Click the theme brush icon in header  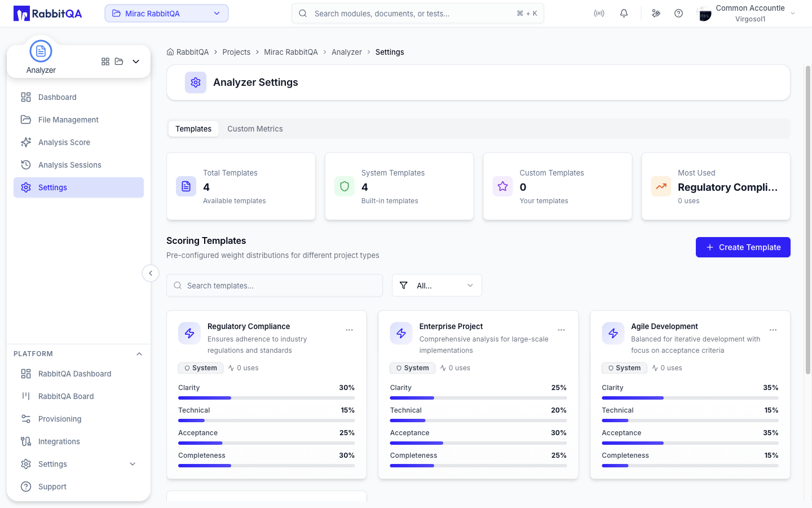coord(656,14)
